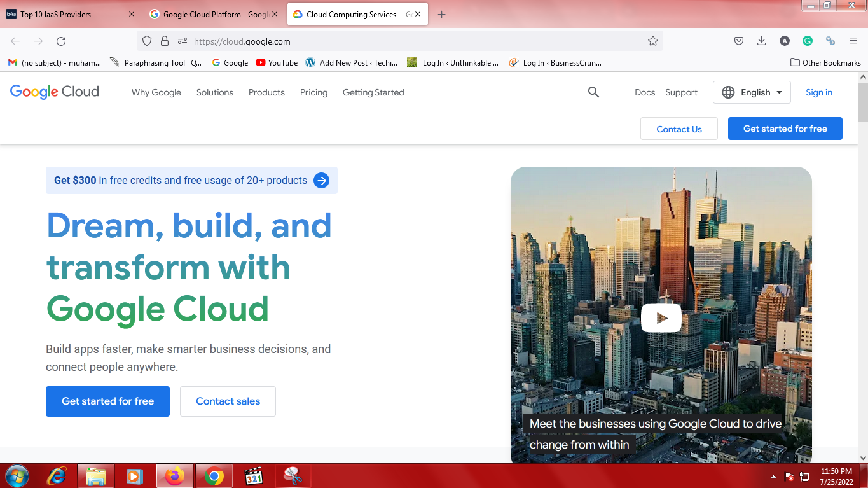This screenshot has height=488, width=868.
Task: Expand the English language dropdown
Action: pyautogui.click(x=752, y=92)
